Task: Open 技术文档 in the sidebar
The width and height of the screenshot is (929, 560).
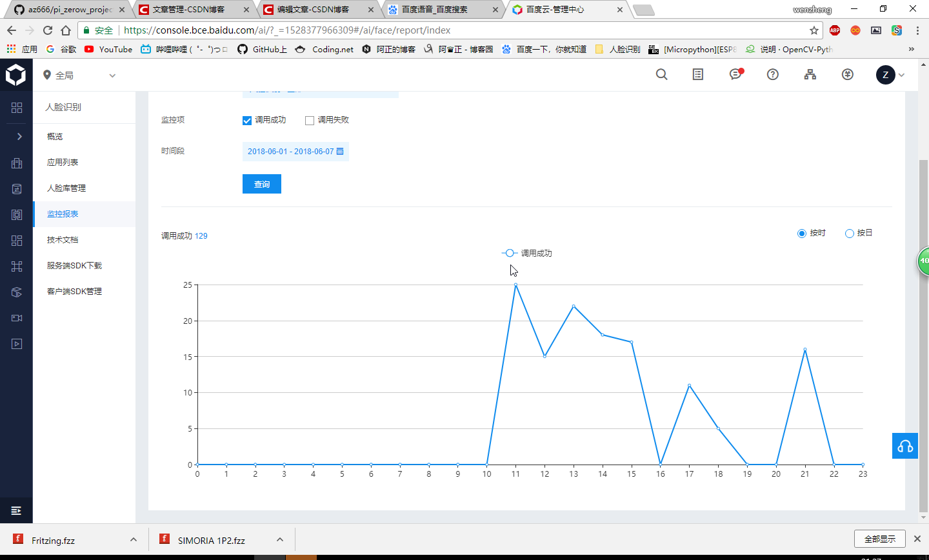Action: [x=84, y=240]
